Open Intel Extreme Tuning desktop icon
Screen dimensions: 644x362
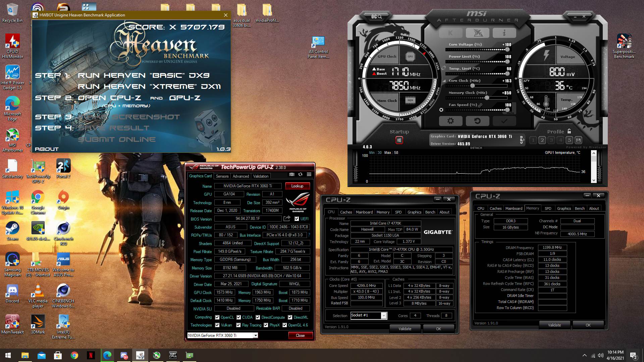click(63, 327)
